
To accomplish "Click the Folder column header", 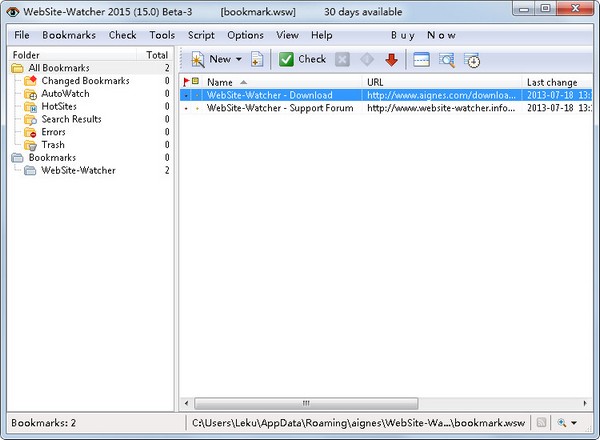I will 73,55.
